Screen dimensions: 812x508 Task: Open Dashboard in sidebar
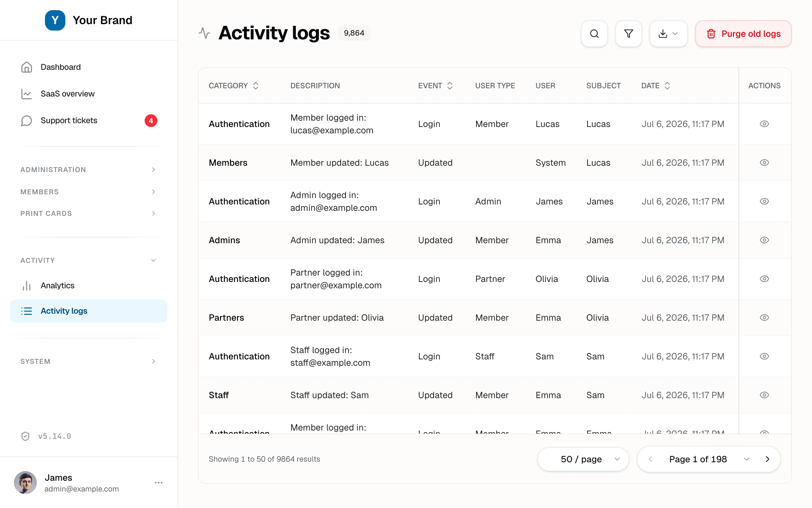pyautogui.click(x=88, y=67)
